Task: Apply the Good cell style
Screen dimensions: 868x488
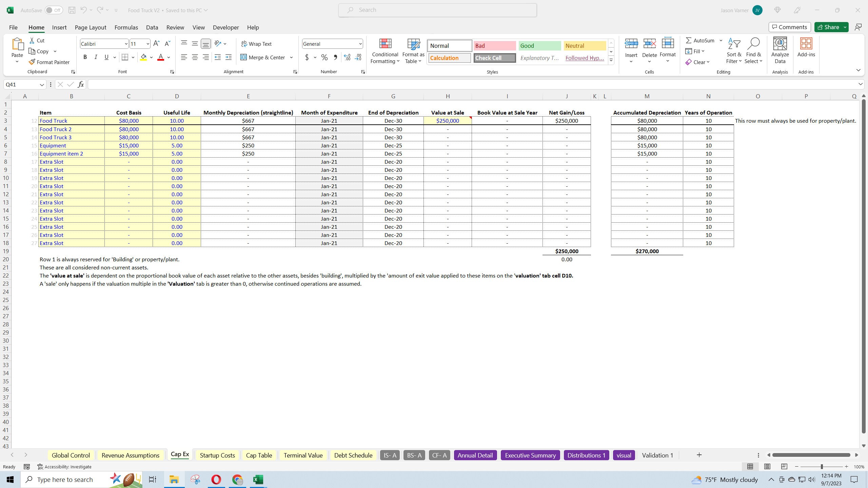Action: (x=539, y=46)
